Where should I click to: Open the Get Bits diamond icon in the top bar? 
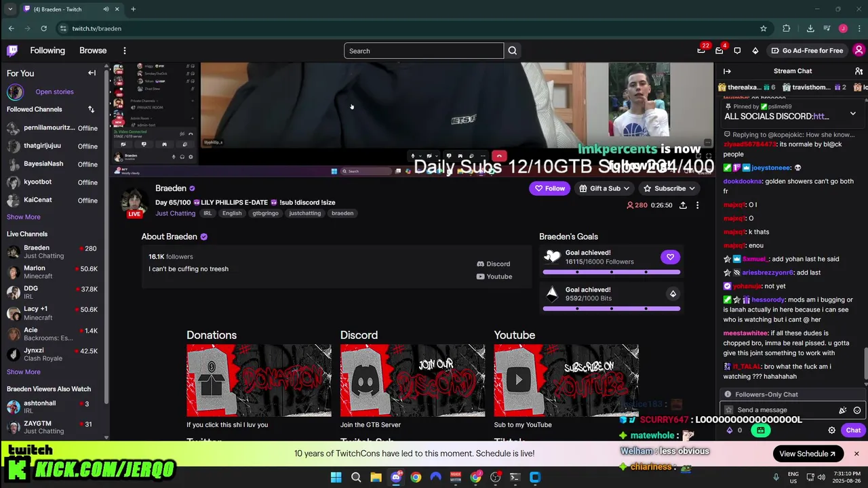(x=755, y=51)
